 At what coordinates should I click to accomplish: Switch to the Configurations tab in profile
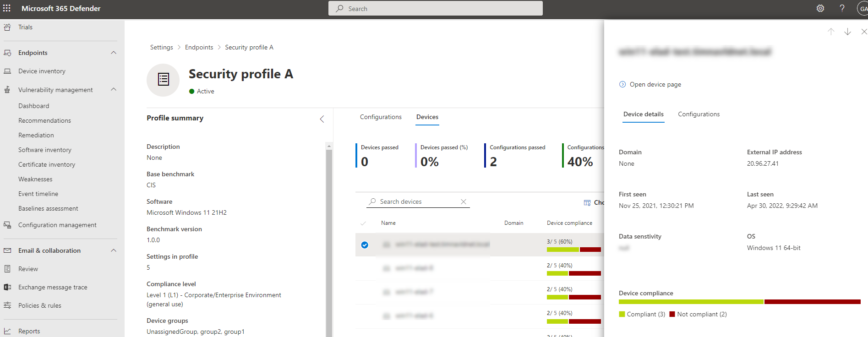(381, 117)
